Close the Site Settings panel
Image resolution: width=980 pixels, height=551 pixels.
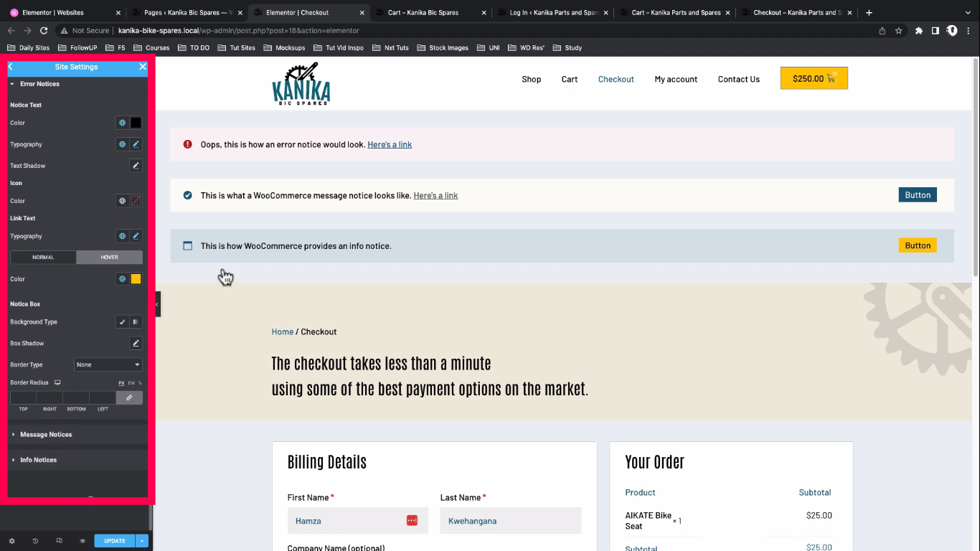point(143,67)
